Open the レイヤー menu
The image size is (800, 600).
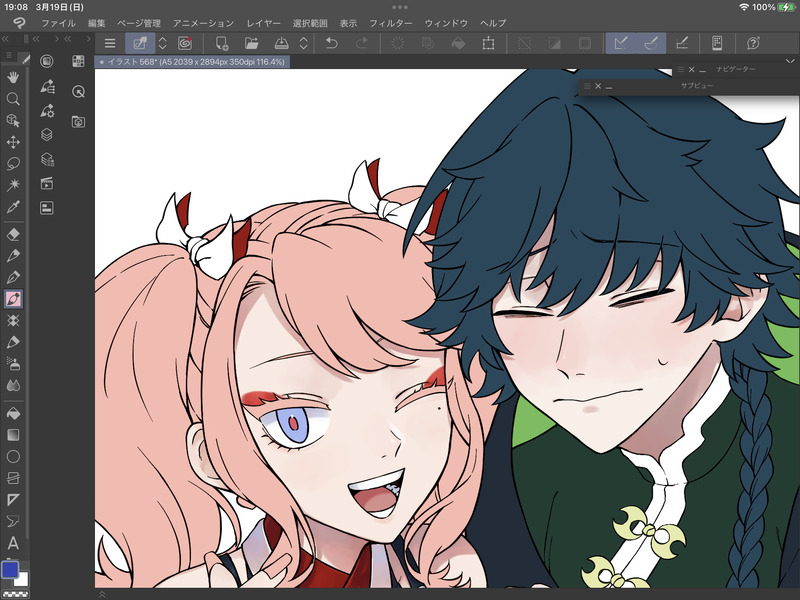pyautogui.click(x=263, y=23)
